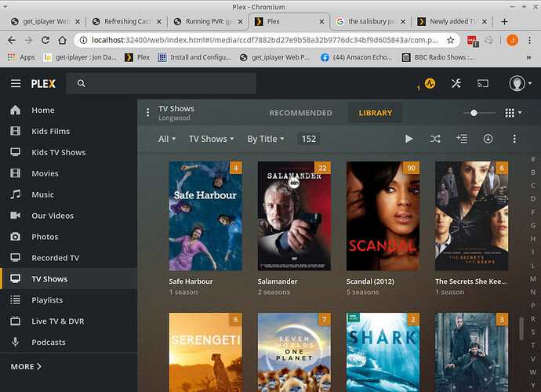Play all TV shows
The width and height of the screenshot is (541, 392).
click(x=408, y=139)
